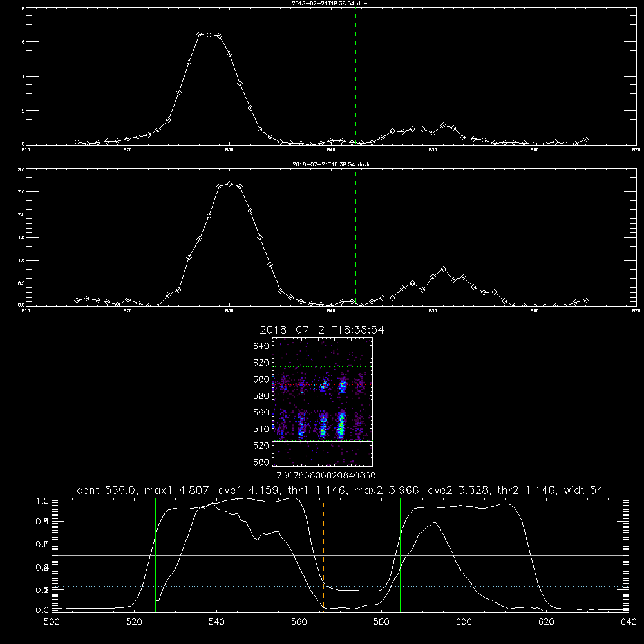Click the peak diamond marker of the dusk curve
Viewport: 644px width, 644px height.
[x=230, y=184]
